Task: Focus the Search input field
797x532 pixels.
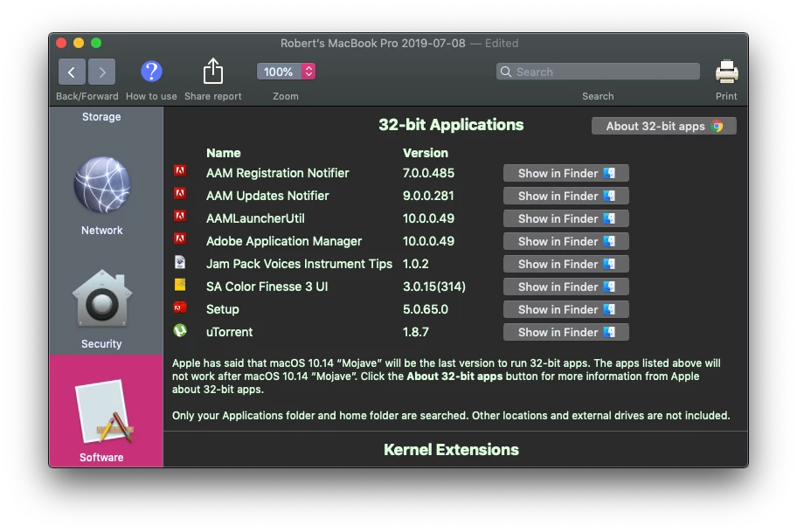Action: (598, 72)
